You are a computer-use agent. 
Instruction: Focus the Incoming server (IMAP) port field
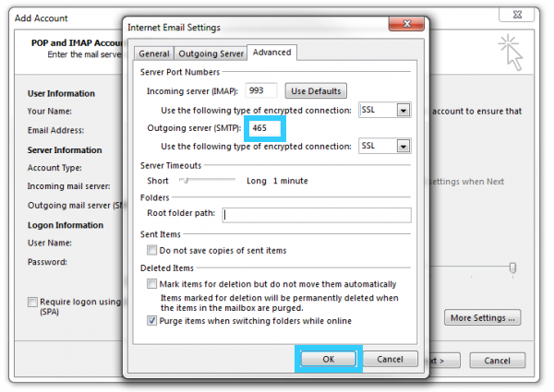coord(262,91)
